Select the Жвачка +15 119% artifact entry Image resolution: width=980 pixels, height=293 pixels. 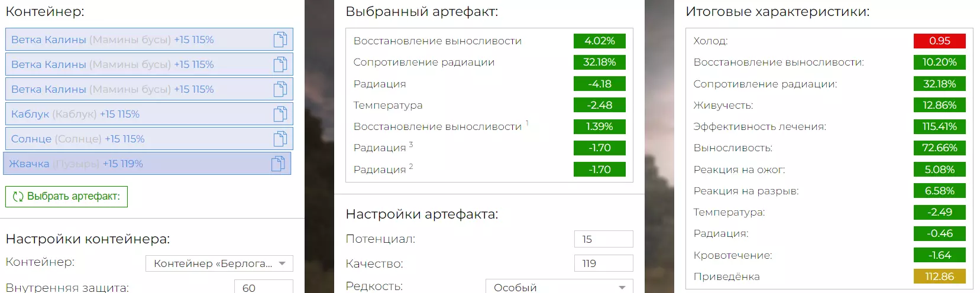118,164
